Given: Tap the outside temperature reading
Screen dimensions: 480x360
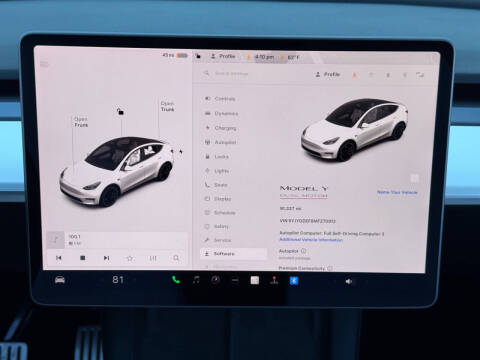Looking at the screenshot, I should click(293, 57).
